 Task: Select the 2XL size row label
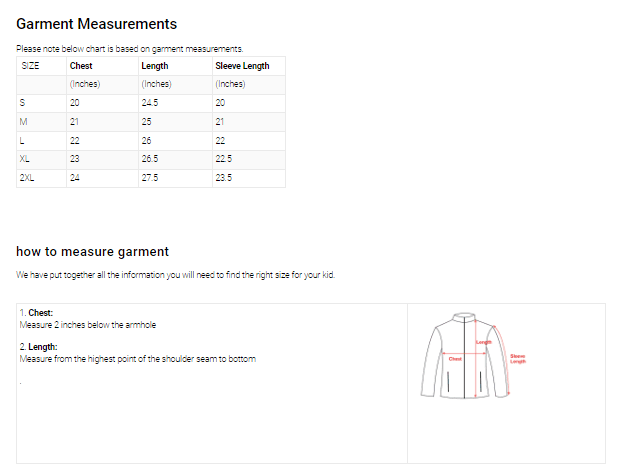tap(27, 177)
